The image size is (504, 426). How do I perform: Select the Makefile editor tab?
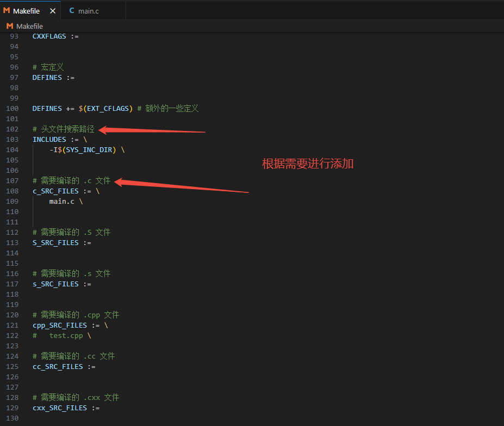[30, 11]
